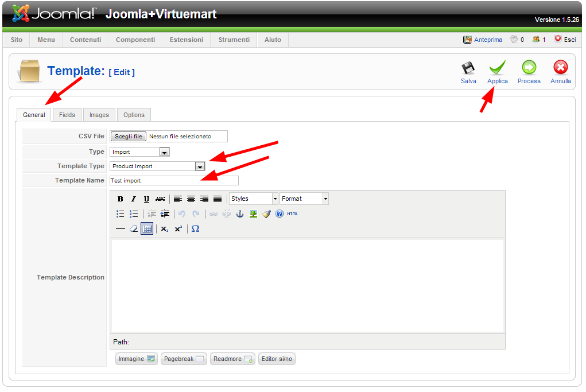Apply Subscript formatting
This screenshot has height=392, width=586.
point(165,229)
